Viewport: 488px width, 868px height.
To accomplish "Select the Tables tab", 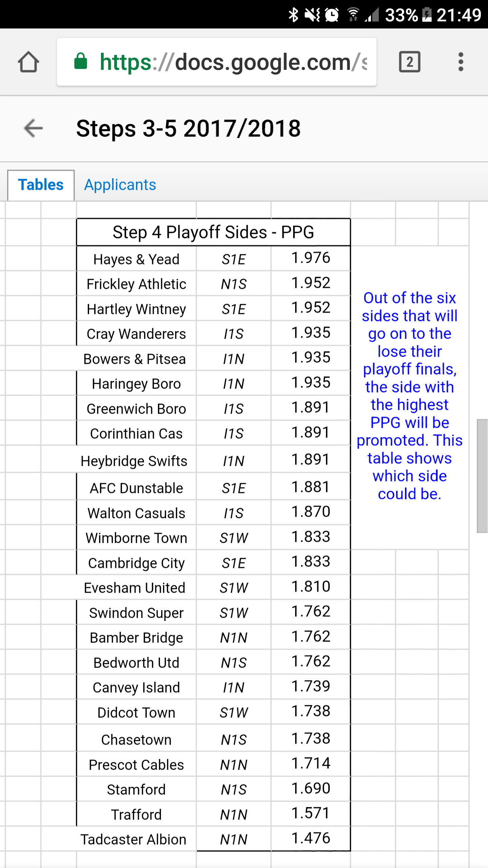I will tap(41, 185).
